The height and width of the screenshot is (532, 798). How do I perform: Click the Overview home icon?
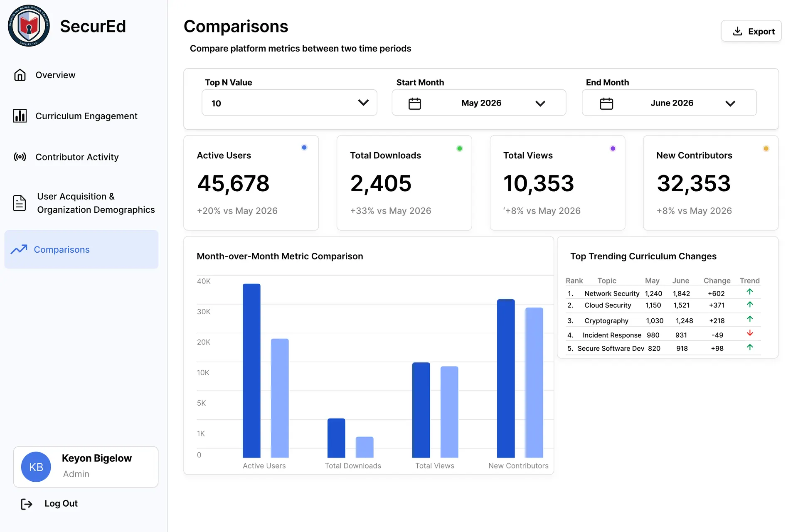[x=20, y=75]
